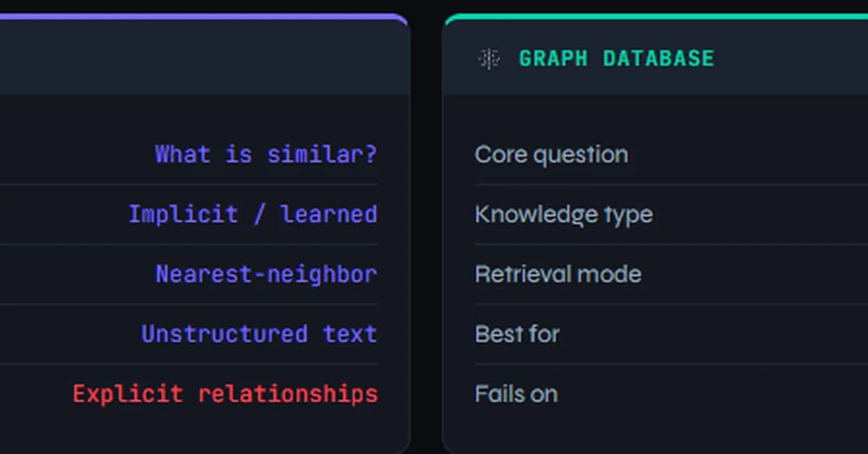The image size is (868, 454).
Task: Collapse the 'Retrieval mode' comparison row
Action: [557, 274]
